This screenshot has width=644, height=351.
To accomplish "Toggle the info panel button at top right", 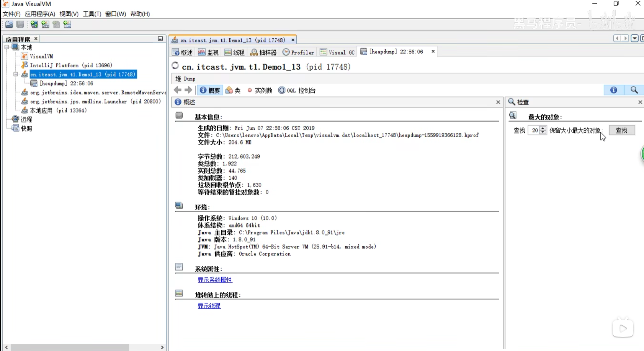I will (614, 90).
